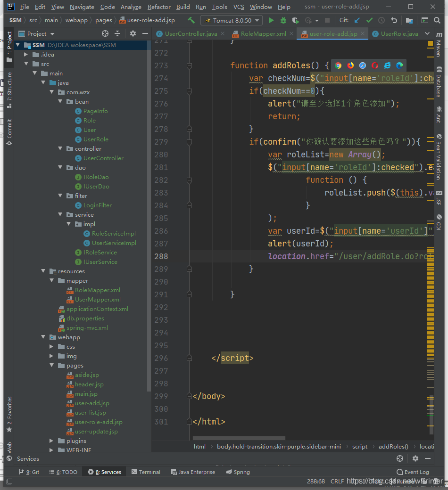Image resolution: width=448 pixels, height=490 pixels.
Task: Start debugging with the bug icon
Action: click(x=283, y=20)
